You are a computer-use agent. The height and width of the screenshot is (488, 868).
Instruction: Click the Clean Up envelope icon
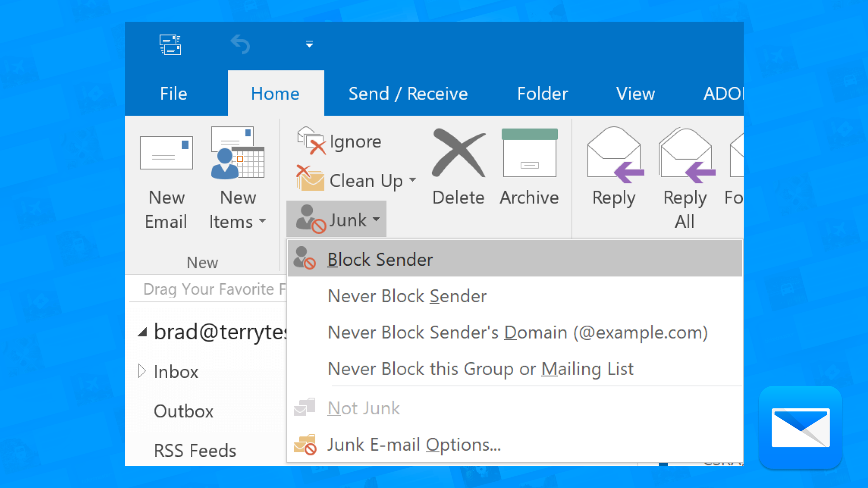[x=310, y=178]
